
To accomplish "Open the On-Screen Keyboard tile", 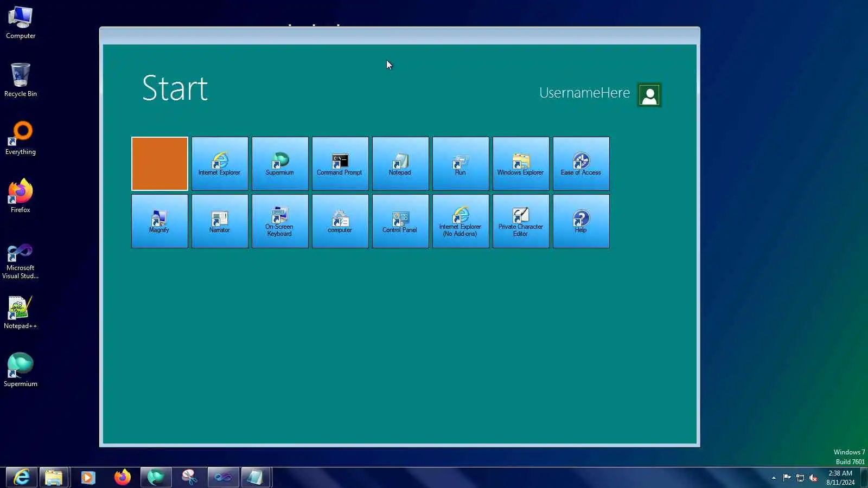I will [x=280, y=221].
